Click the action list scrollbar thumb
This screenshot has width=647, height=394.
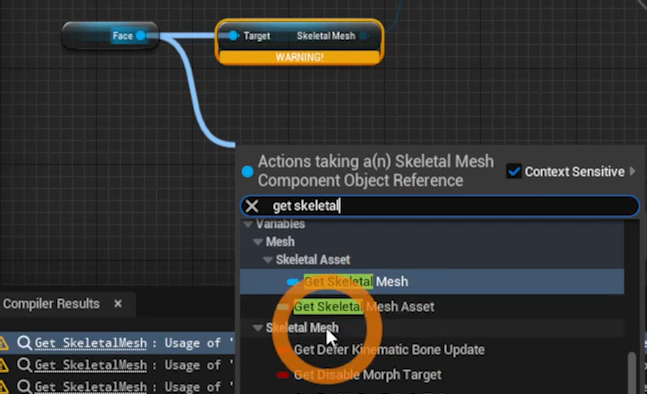tap(632, 372)
